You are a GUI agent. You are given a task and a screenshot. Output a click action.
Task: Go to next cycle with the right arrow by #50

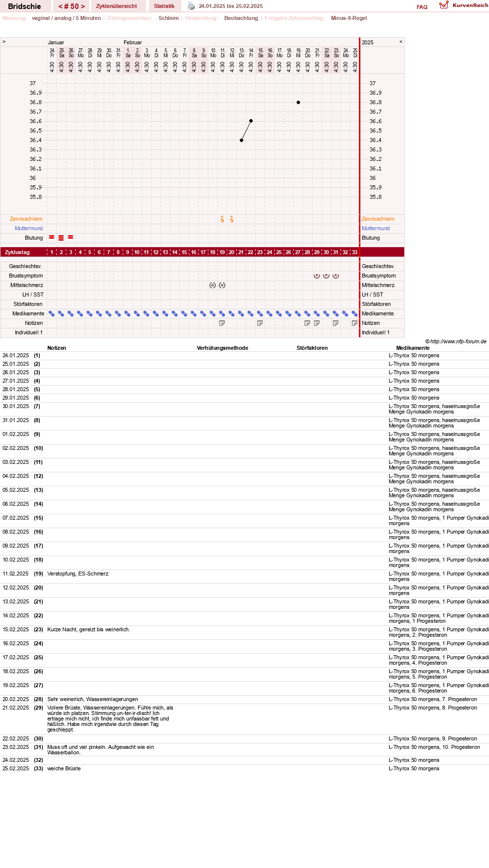coord(83,6)
